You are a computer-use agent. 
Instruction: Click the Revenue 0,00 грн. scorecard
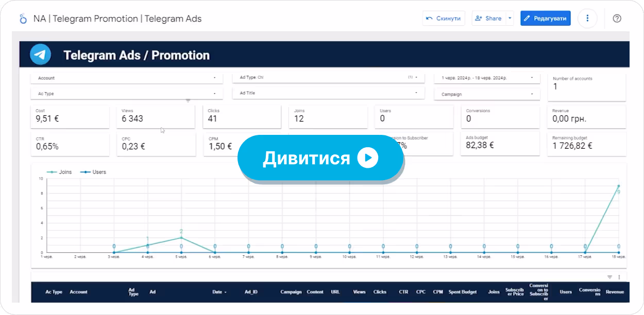click(586, 117)
